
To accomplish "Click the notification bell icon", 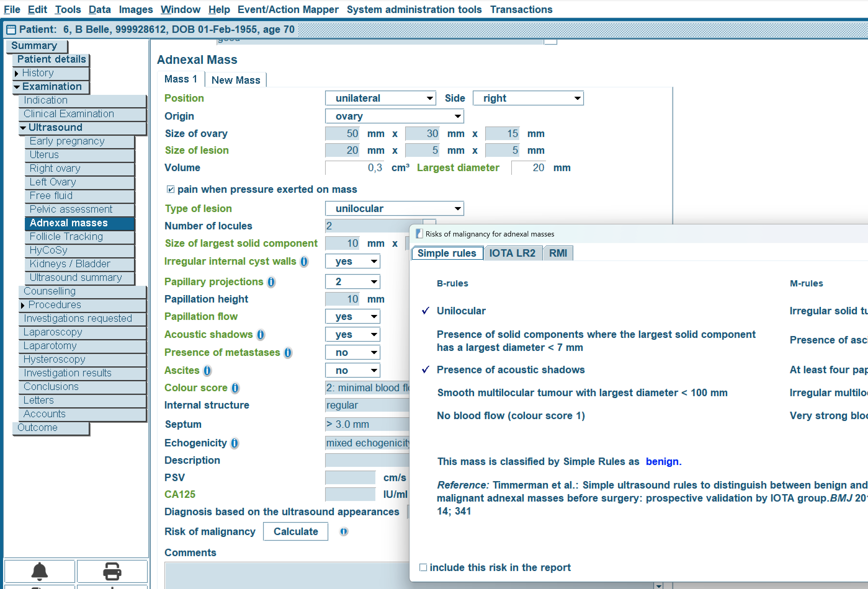I will tap(39, 571).
